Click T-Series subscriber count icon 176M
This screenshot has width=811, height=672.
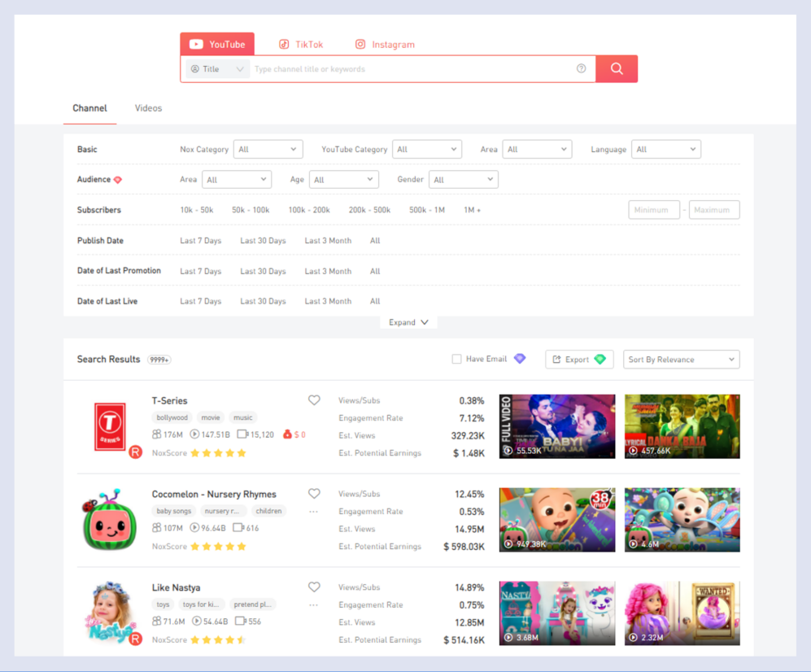(157, 434)
